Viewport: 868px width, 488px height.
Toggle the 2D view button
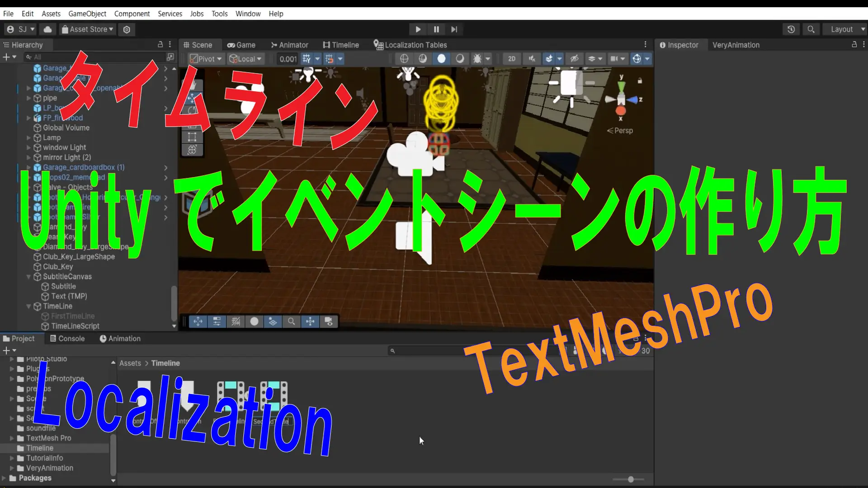[512, 59]
